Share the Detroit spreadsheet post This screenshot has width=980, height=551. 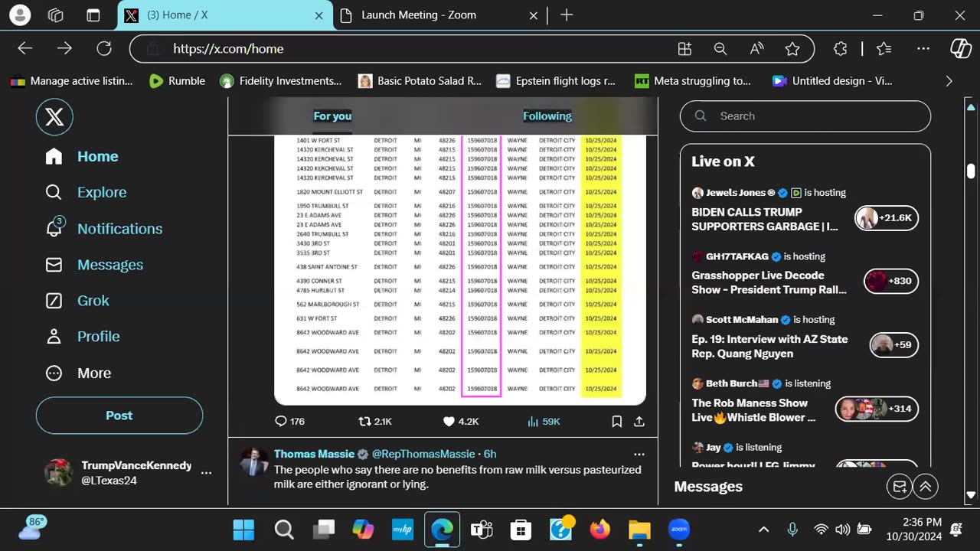click(x=639, y=422)
